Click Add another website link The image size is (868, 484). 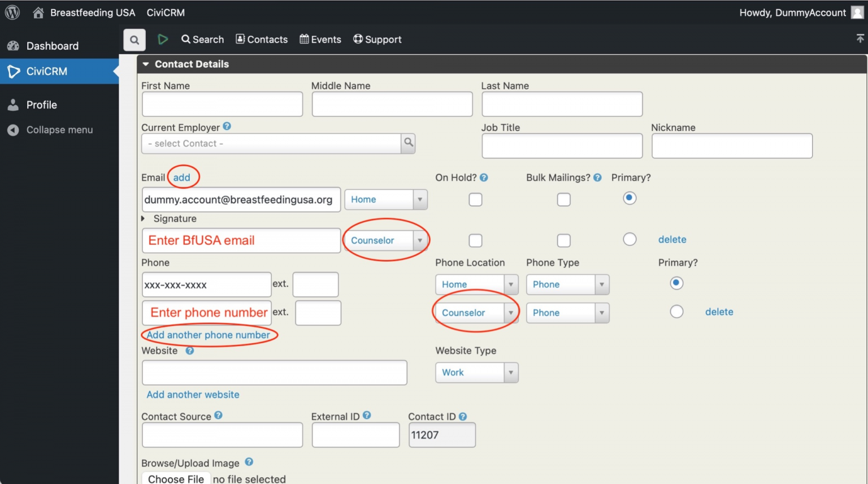193,395
